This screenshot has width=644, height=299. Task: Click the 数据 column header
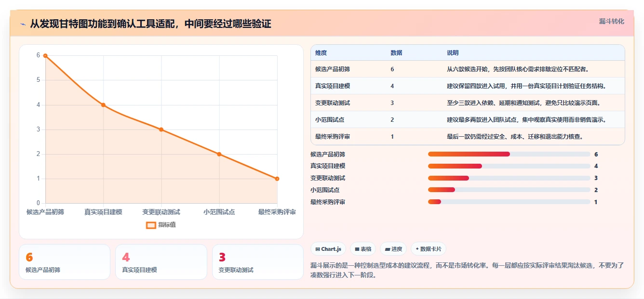point(396,53)
